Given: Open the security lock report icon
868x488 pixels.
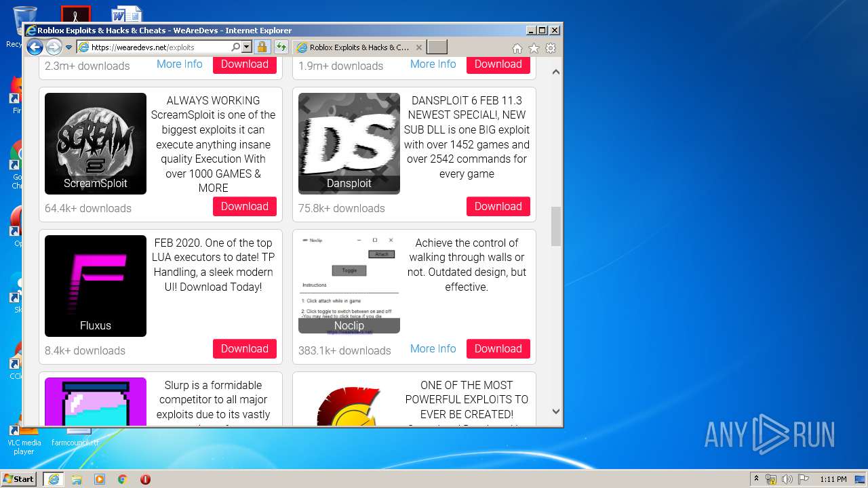Looking at the screenshot, I should [x=262, y=47].
